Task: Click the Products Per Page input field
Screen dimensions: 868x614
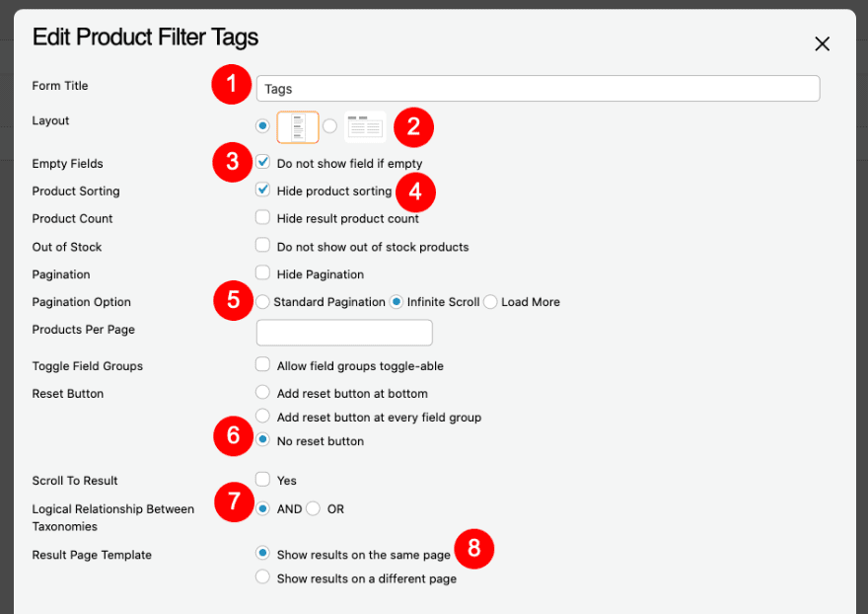Action: [x=343, y=332]
